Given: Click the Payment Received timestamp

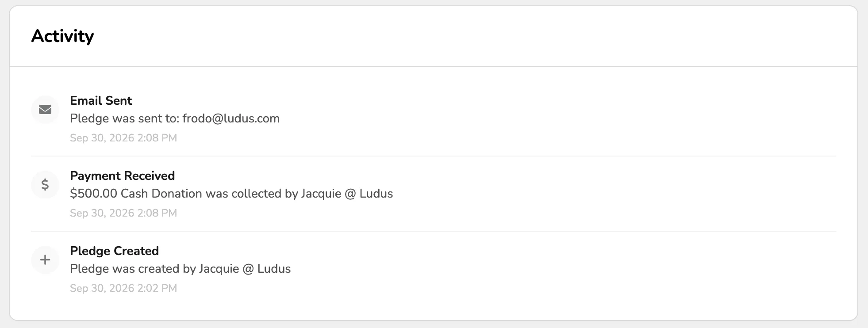Looking at the screenshot, I should click(x=123, y=213).
